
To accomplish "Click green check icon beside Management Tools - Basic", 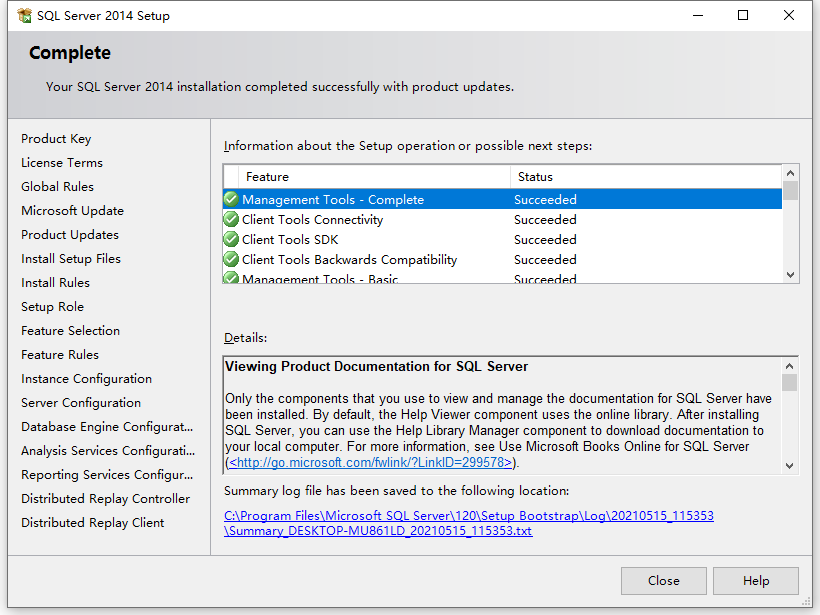I will click(x=231, y=277).
